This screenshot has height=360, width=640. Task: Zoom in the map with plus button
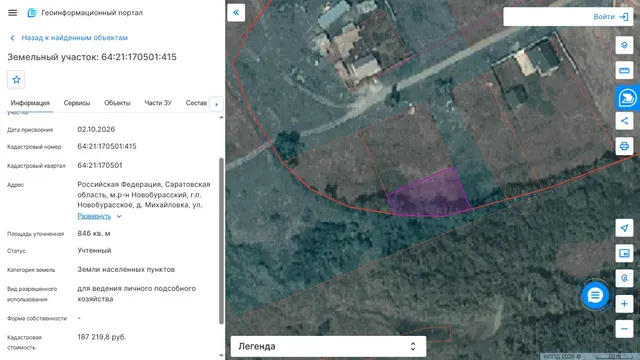click(x=624, y=304)
